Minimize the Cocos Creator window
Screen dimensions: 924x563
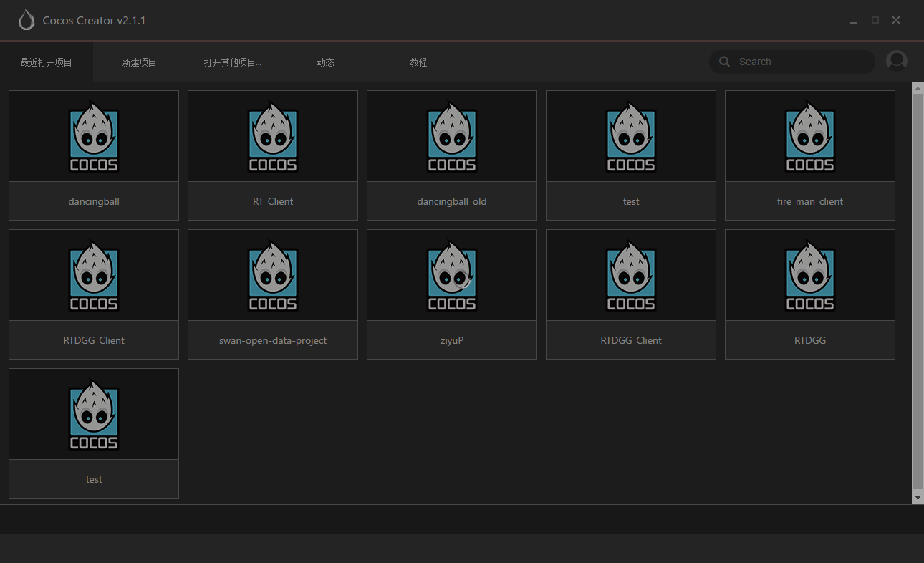click(x=854, y=21)
